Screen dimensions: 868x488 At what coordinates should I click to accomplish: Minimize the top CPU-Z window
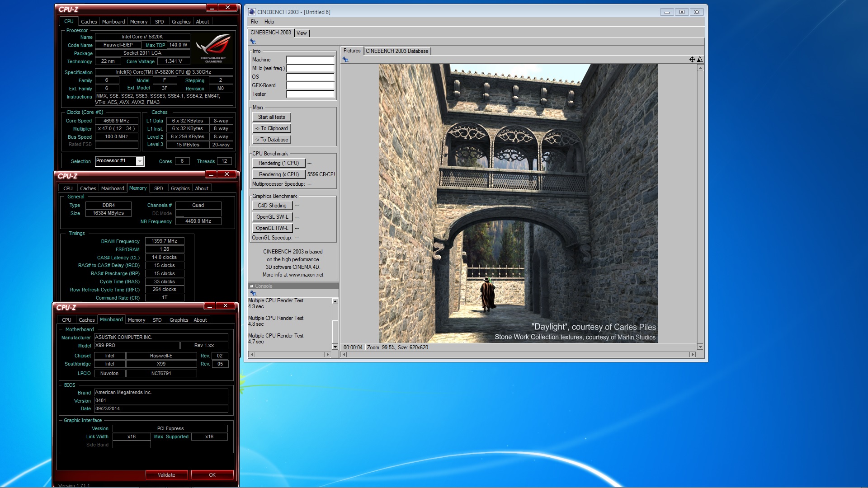pyautogui.click(x=212, y=8)
